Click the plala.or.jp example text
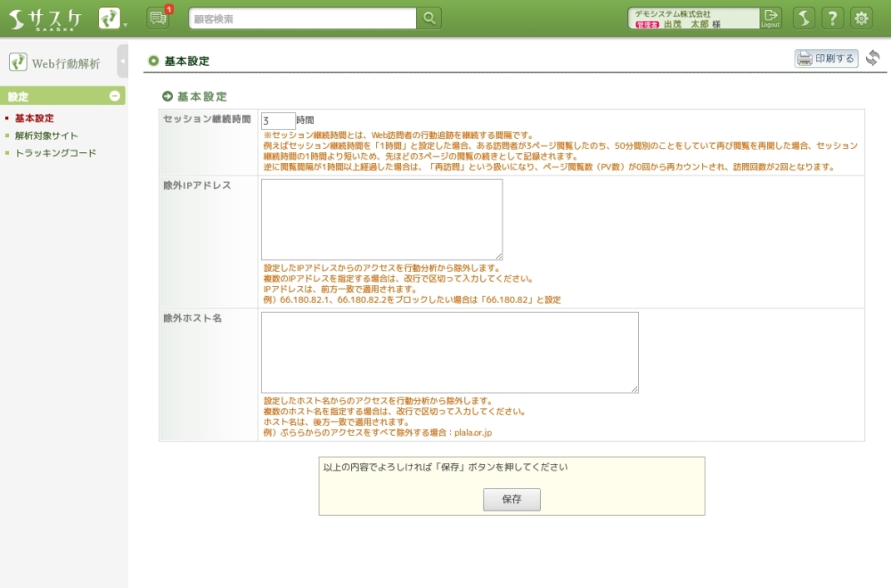The height and width of the screenshot is (588, 891). click(x=473, y=432)
